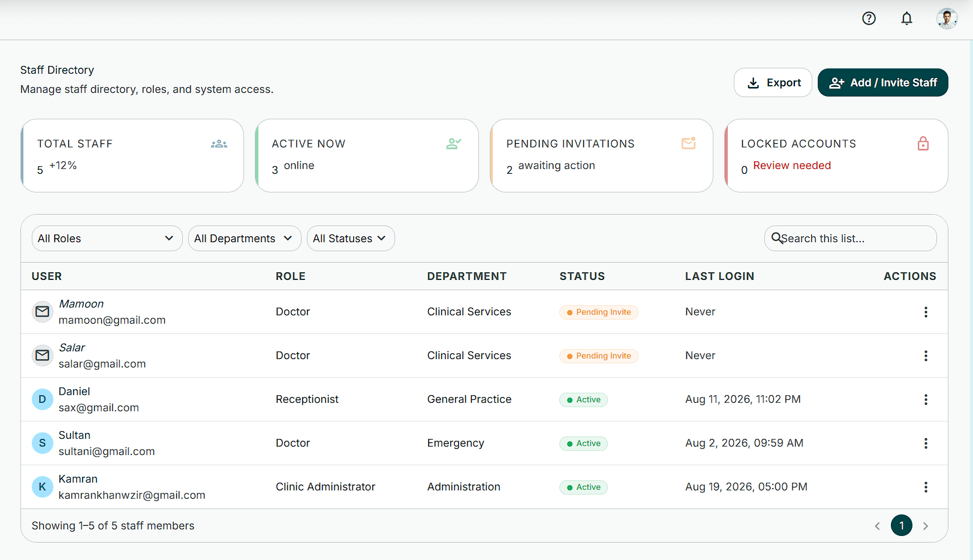Click Mamoon's envelope avatar icon
Image resolution: width=973 pixels, height=560 pixels.
click(x=43, y=312)
